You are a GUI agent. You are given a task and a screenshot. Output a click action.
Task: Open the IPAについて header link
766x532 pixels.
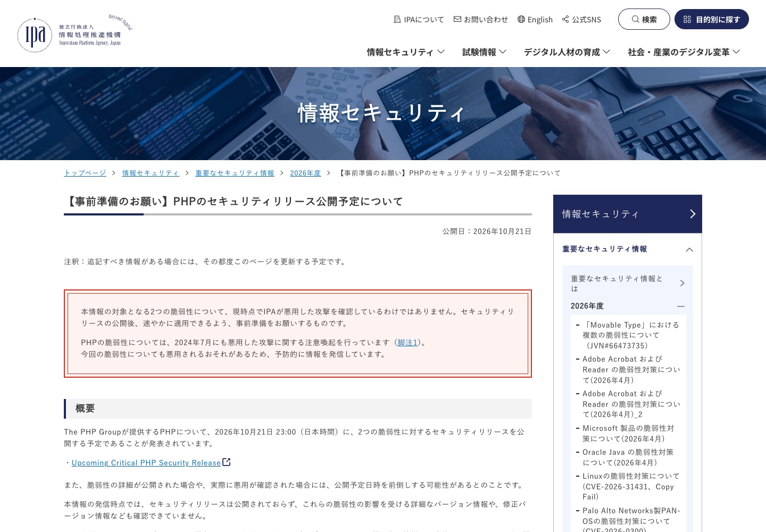pyautogui.click(x=419, y=19)
